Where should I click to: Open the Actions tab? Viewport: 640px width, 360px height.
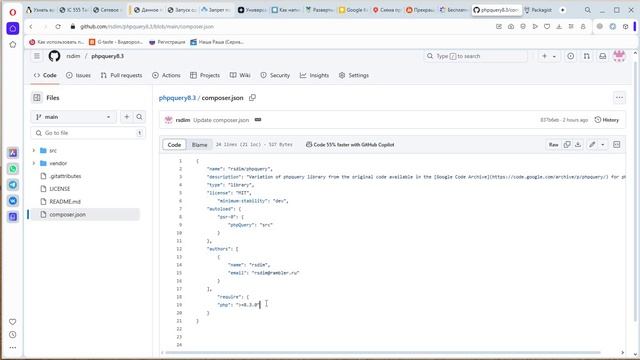[x=166, y=75]
